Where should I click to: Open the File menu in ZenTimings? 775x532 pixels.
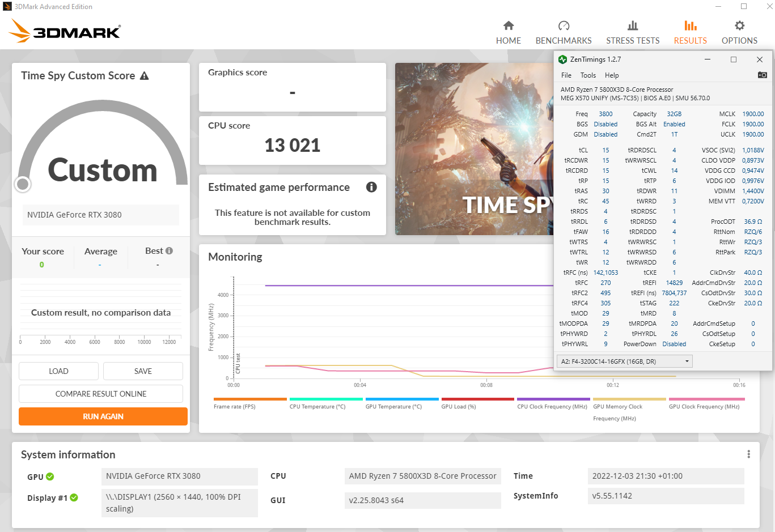[x=566, y=75]
